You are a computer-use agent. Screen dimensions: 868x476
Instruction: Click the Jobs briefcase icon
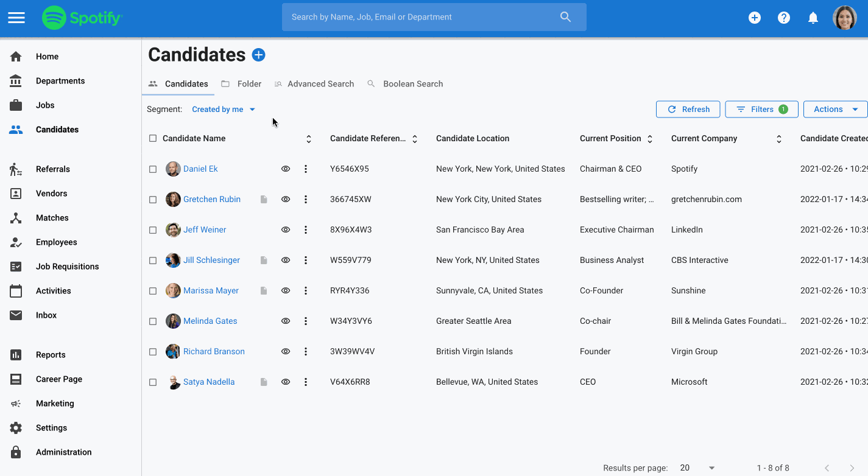[16, 105]
